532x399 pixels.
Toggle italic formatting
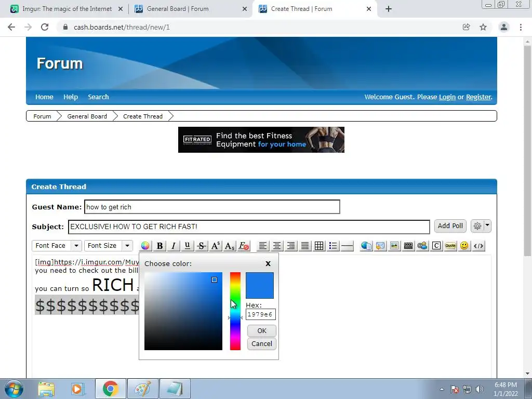[174, 246]
